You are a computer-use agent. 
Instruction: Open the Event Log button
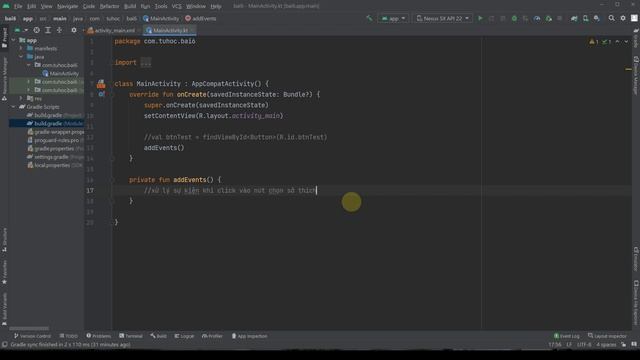pyautogui.click(x=567, y=336)
